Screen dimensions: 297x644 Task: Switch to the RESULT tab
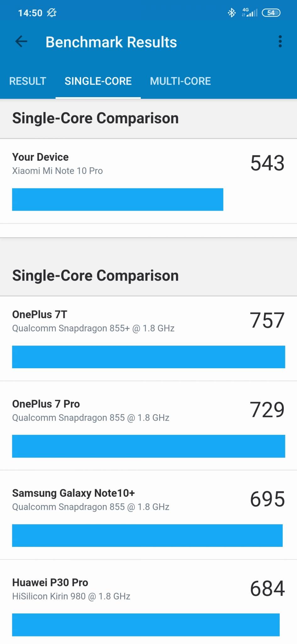click(28, 81)
